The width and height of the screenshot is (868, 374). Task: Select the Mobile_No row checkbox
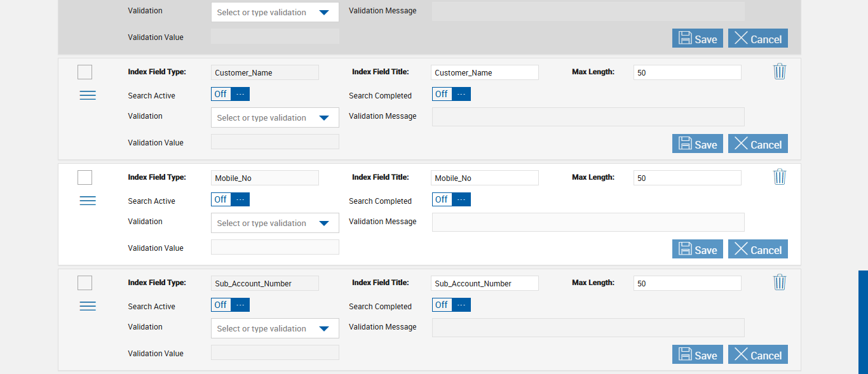(x=85, y=178)
